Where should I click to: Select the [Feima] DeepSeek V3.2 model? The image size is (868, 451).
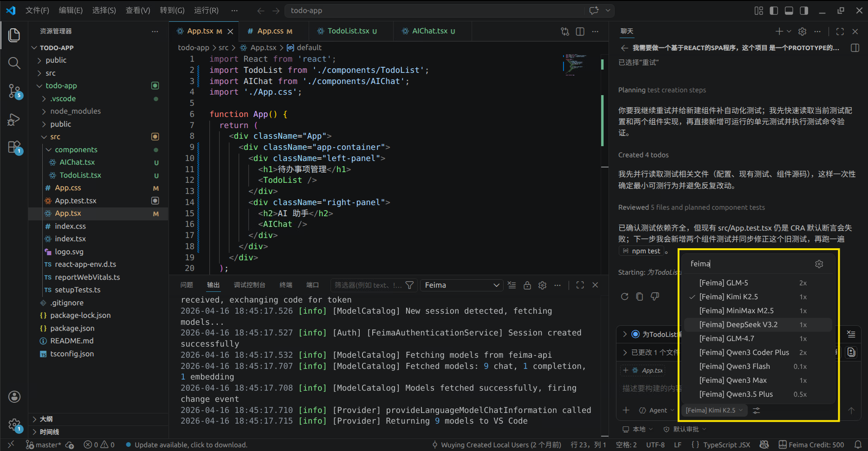coord(758,325)
